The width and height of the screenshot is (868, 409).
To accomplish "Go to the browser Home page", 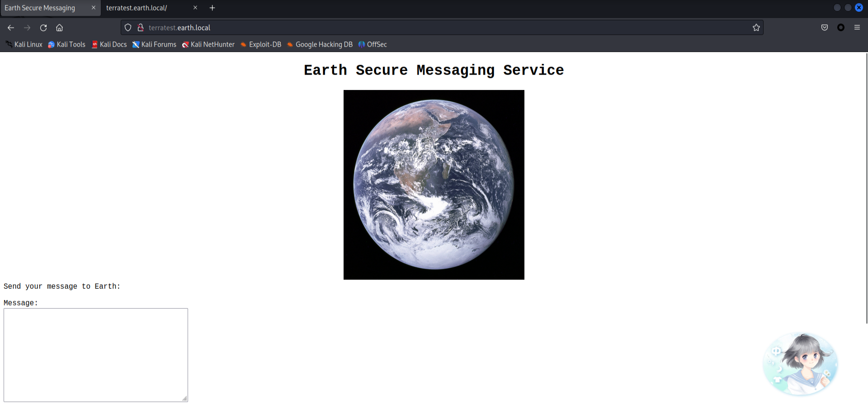I will 59,28.
